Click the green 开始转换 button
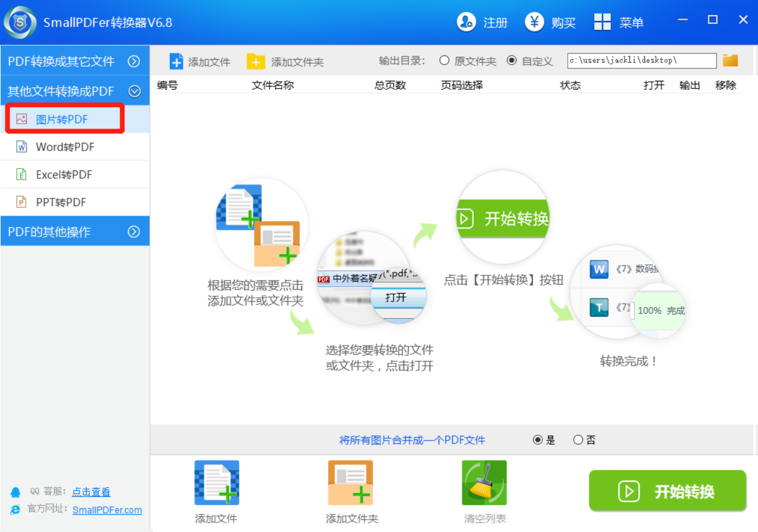Screen dimensions: 758x532 668,491
